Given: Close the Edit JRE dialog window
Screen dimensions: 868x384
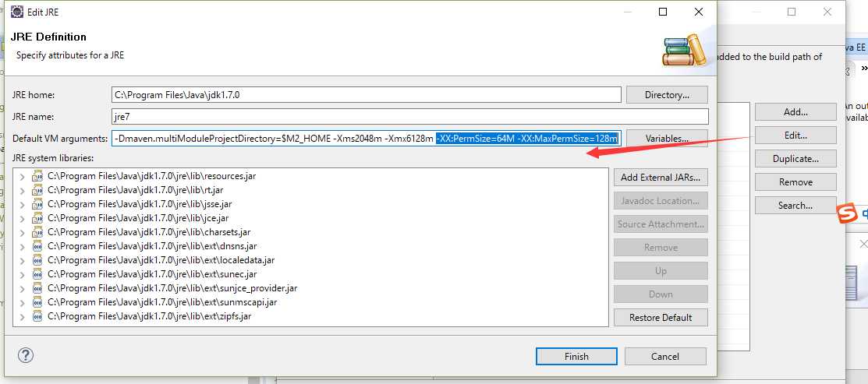Looking at the screenshot, I should click(699, 12).
